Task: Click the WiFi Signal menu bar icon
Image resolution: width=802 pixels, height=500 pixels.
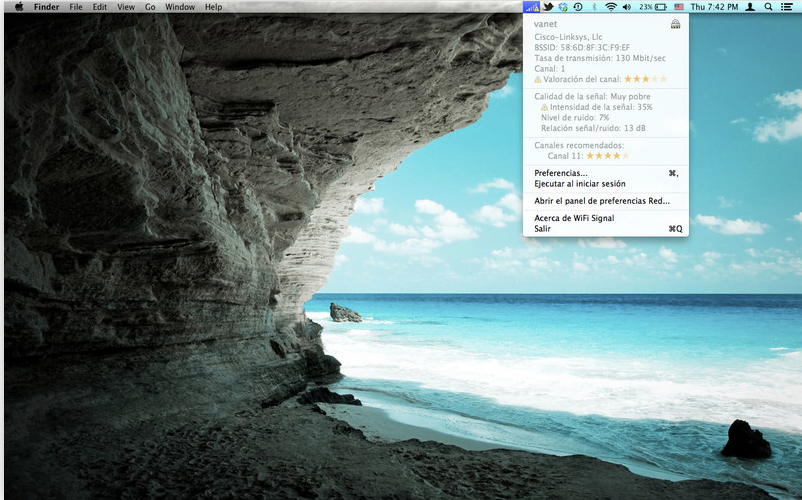Action: coord(532,7)
